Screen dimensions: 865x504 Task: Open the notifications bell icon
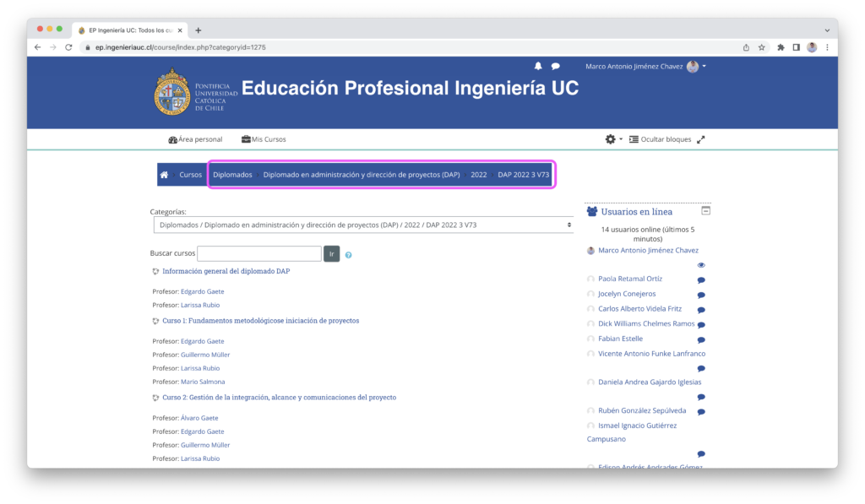(x=539, y=66)
